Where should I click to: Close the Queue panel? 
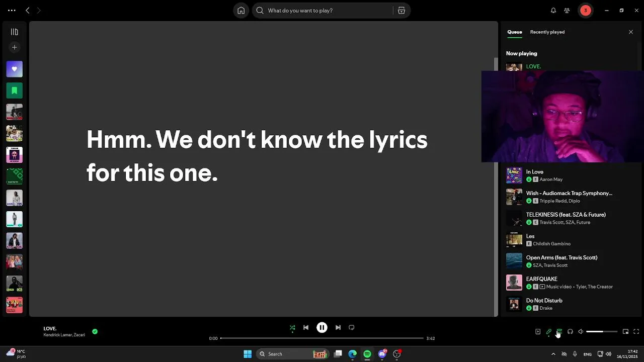[631, 32]
